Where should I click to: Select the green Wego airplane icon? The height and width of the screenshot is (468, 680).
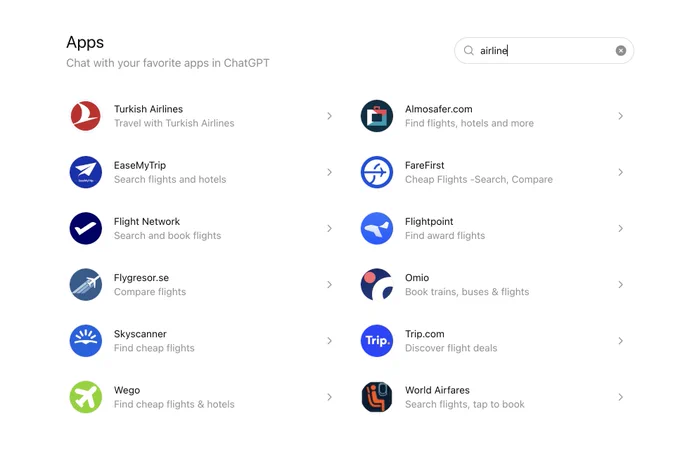[x=86, y=397]
